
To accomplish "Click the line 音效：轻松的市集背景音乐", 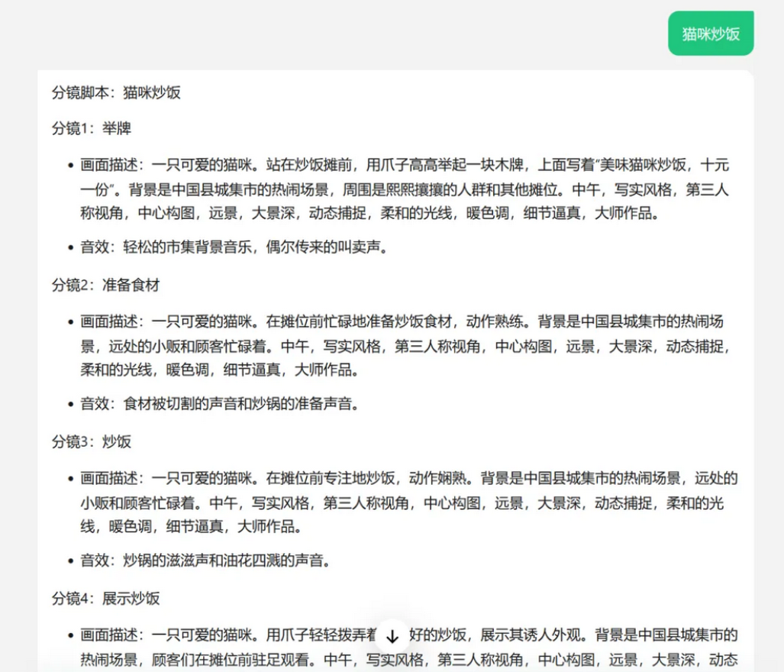I will point(234,247).
